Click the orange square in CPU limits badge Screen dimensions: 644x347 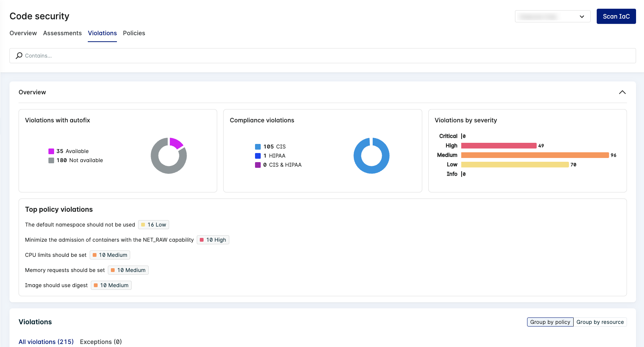pyautogui.click(x=95, y=255)
